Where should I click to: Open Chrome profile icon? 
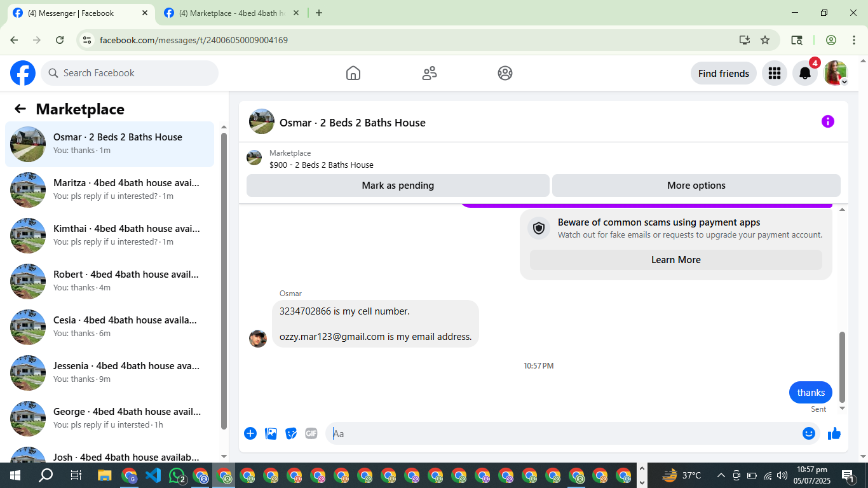tap(831, 40)
